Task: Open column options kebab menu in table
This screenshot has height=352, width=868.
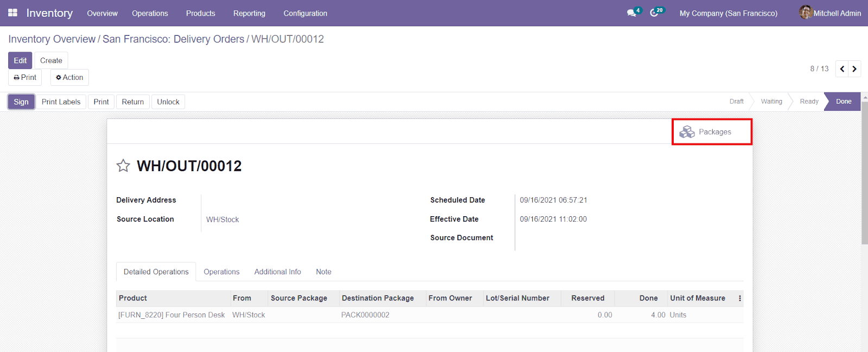Action: coord(739,298)
